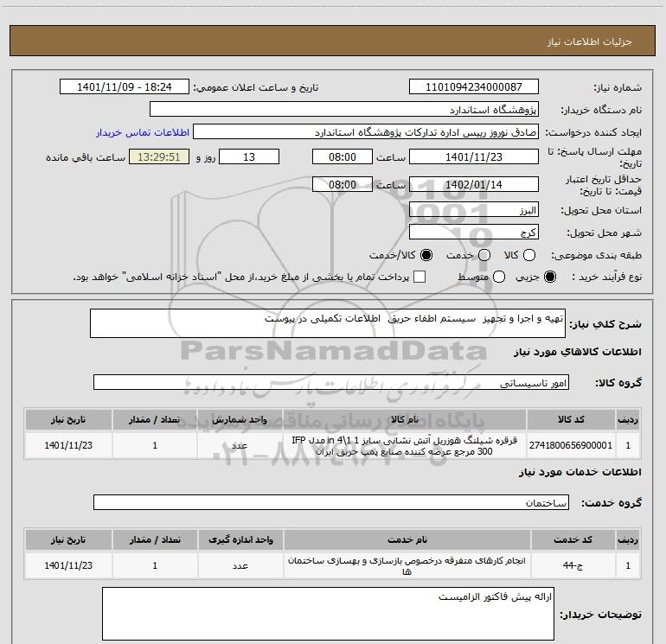Click the price validity date 1402/01/14 field

click(474, 184)
